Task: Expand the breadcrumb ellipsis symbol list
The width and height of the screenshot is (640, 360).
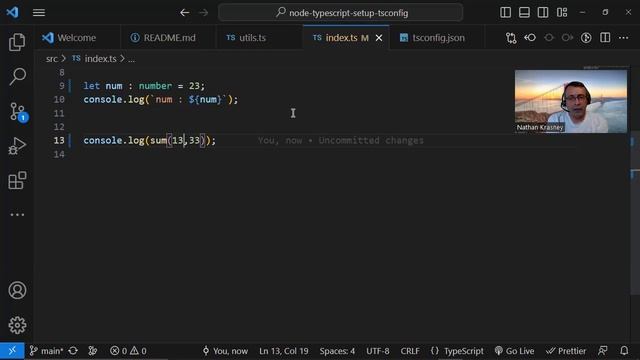Action: pyautogui.click(x=131, y=59)
